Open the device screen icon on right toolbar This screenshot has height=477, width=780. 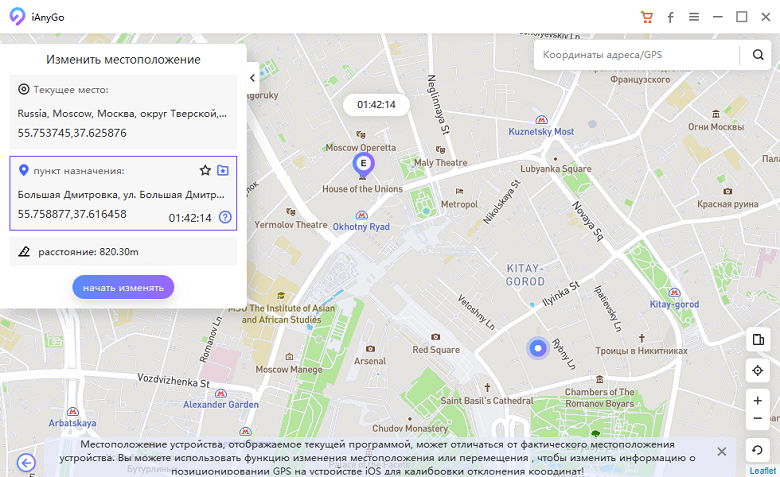(758, 340)
